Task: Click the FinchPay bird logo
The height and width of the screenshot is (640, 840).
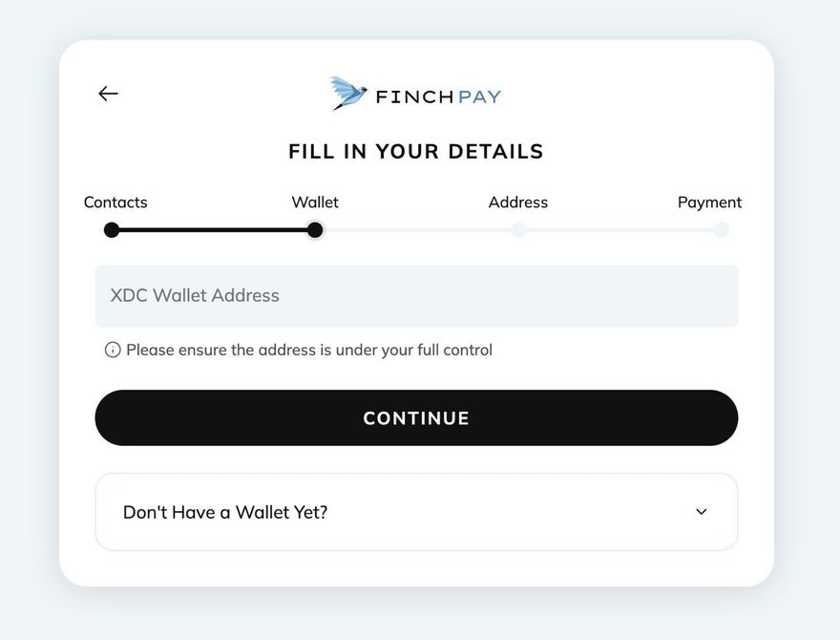Action: coord(348,94)
